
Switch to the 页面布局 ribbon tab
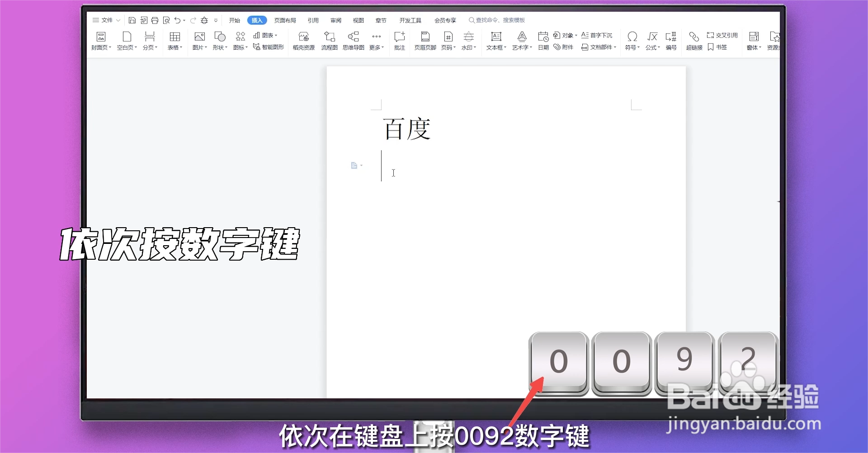pos(285,20)
